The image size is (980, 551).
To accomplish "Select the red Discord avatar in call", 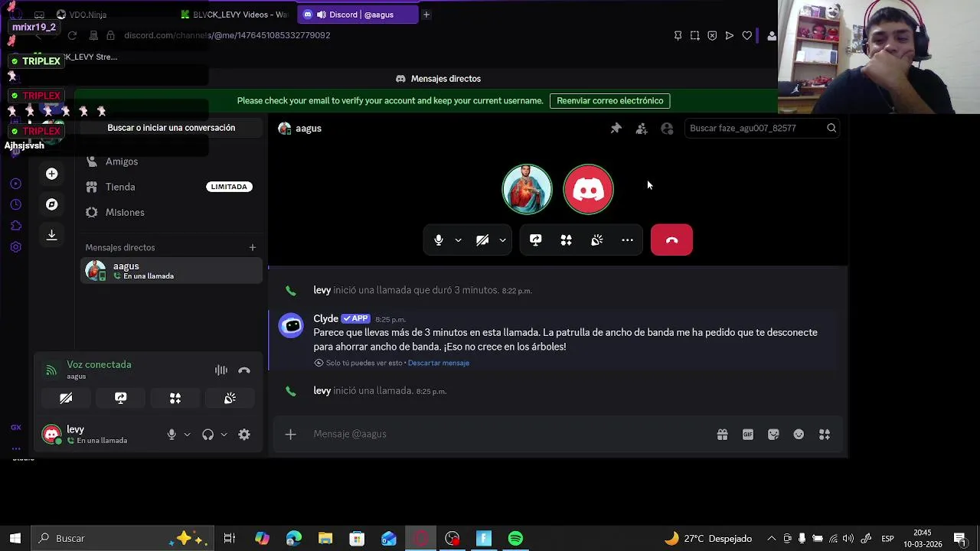I will pos(588,189).
